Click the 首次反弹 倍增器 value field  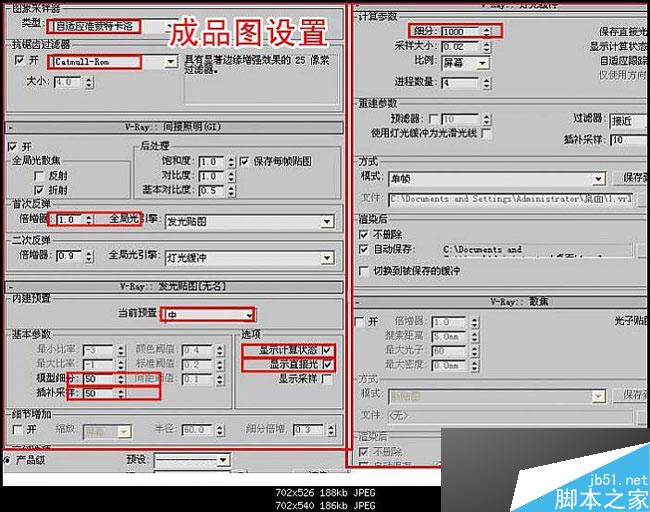(x=69, y=219)
